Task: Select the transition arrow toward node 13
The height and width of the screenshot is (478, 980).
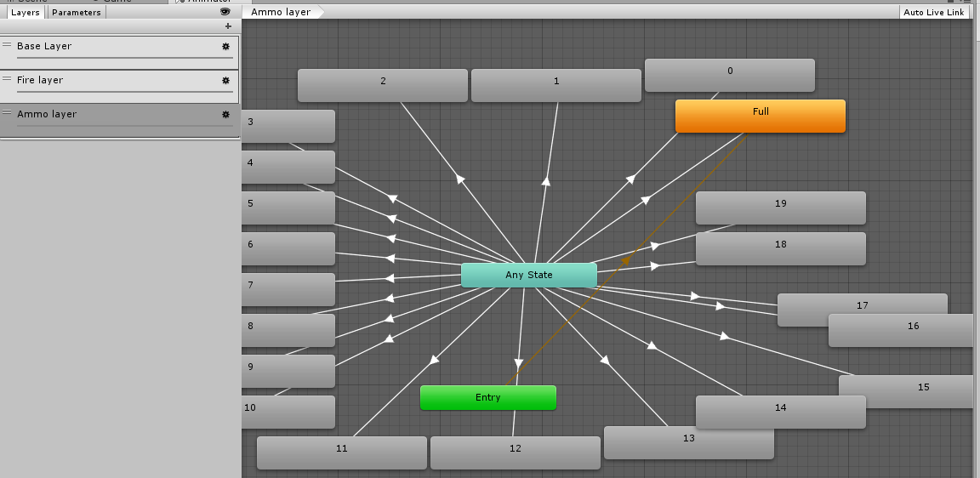Action: point(604,360)
